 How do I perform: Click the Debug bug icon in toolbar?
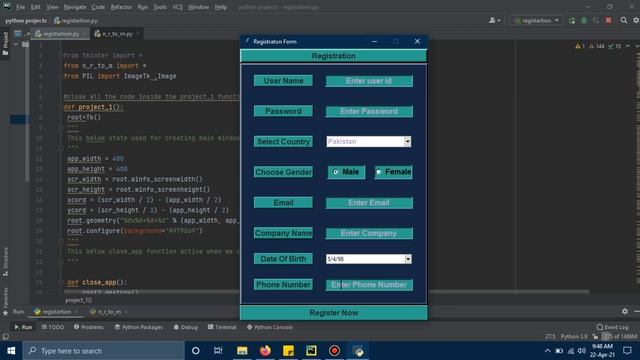pos(584,20)
